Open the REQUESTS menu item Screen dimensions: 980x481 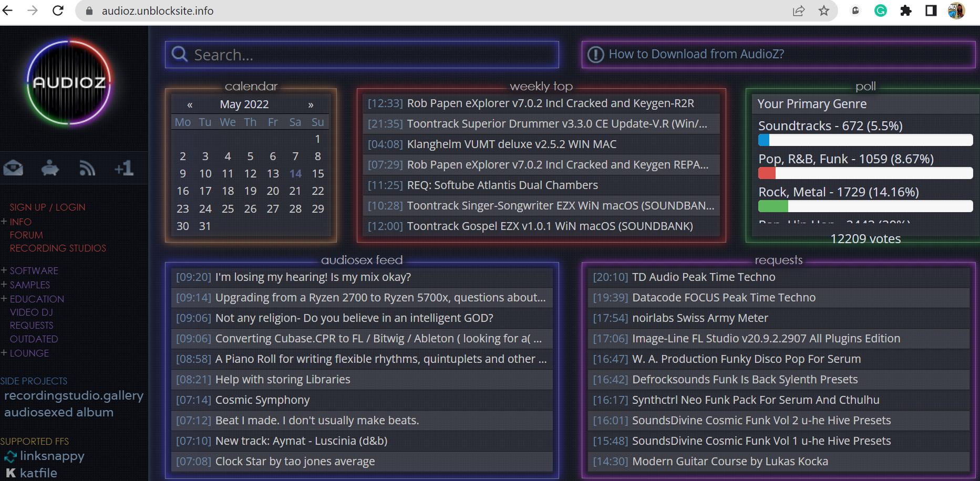32,325
